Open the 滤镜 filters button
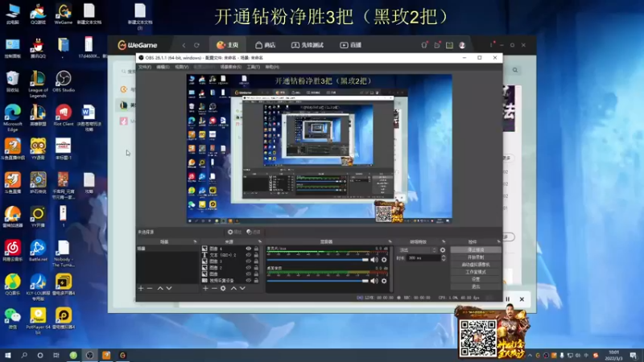The width and height of the screenshot is (644, 362). point(254,232)
